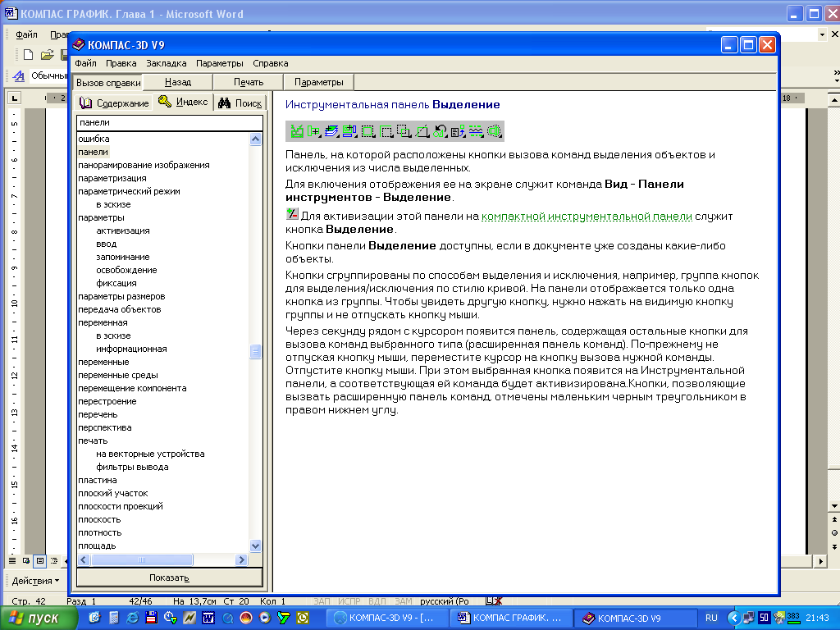Click the Печать toolbar button

pyautogui.click(x=249, y=82)
